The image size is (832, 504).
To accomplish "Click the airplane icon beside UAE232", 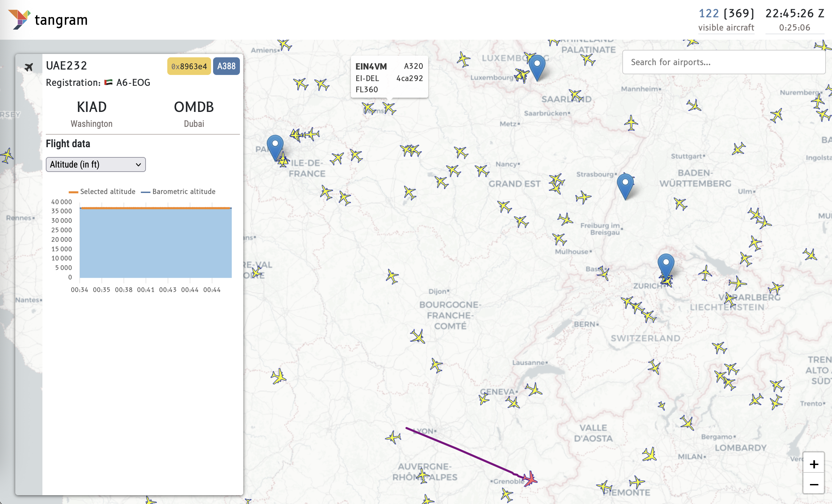I will click(29, 67).
